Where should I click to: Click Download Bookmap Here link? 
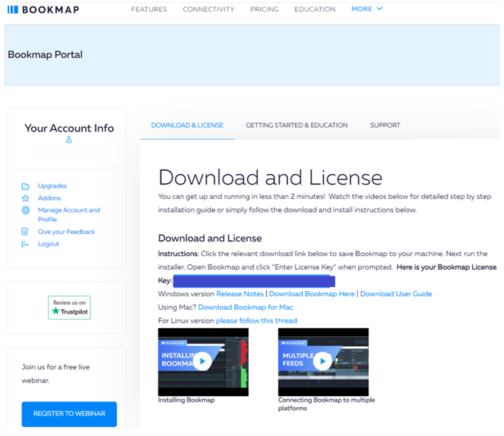[312, 294]
